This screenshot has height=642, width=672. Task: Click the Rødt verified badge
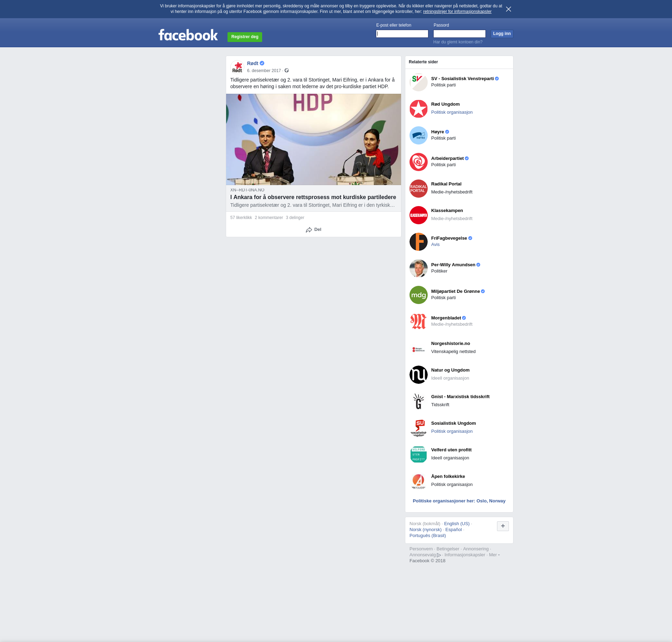coord(262,63)
